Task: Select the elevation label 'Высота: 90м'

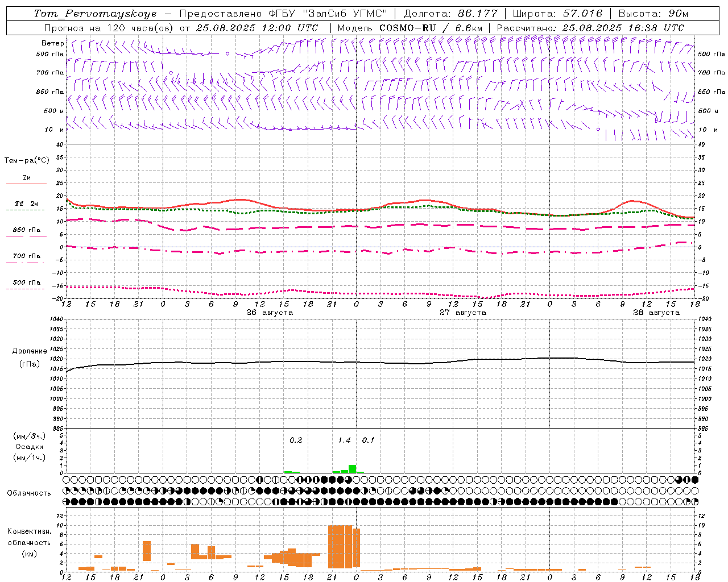Action: tap(653, 14)
